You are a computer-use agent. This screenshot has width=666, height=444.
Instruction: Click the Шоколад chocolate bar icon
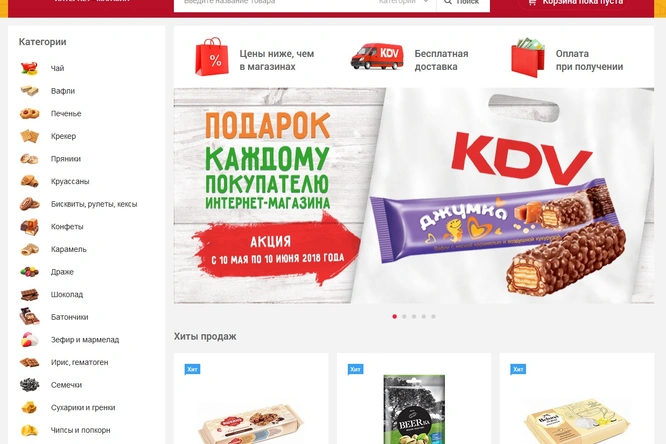(29, 294)
